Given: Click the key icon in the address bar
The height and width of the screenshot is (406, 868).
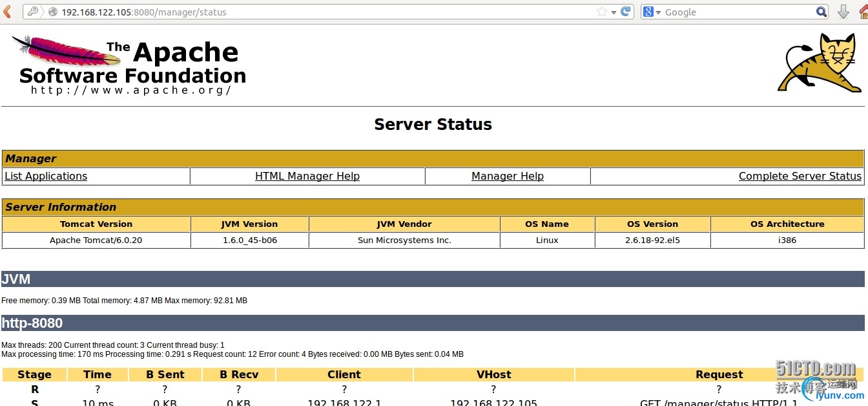Looking at the screenshot, I should coord(33,12).
